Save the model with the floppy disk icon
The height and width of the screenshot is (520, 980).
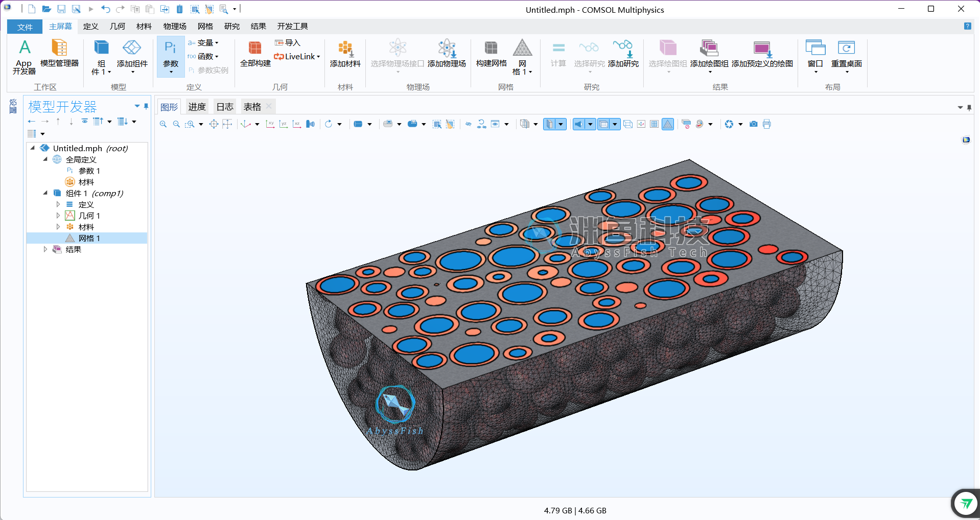coord(61,9)
